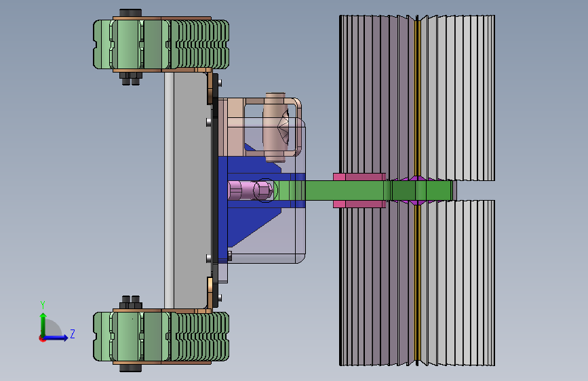
Task: Select the top-left green wheel assembly
Action: coord(161,44)
